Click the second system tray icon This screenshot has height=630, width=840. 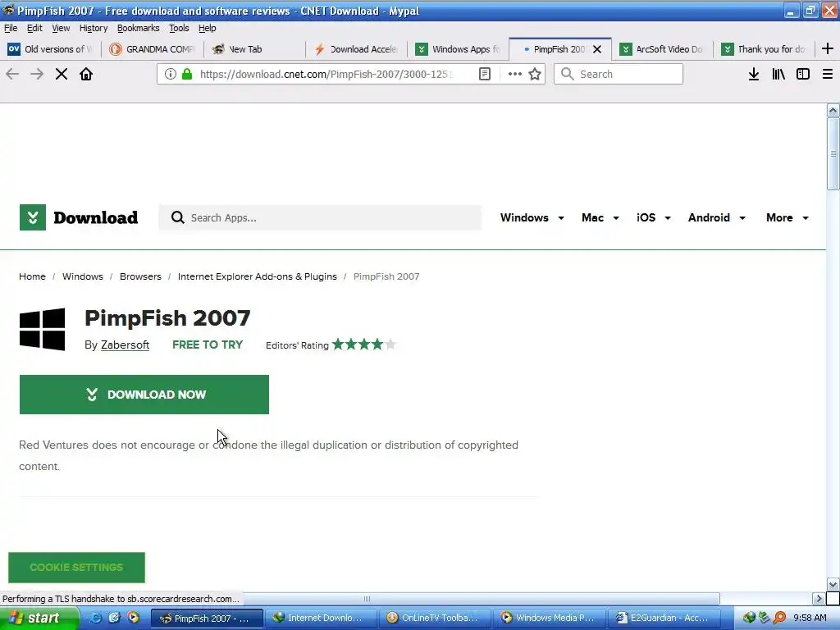[765, 618]
